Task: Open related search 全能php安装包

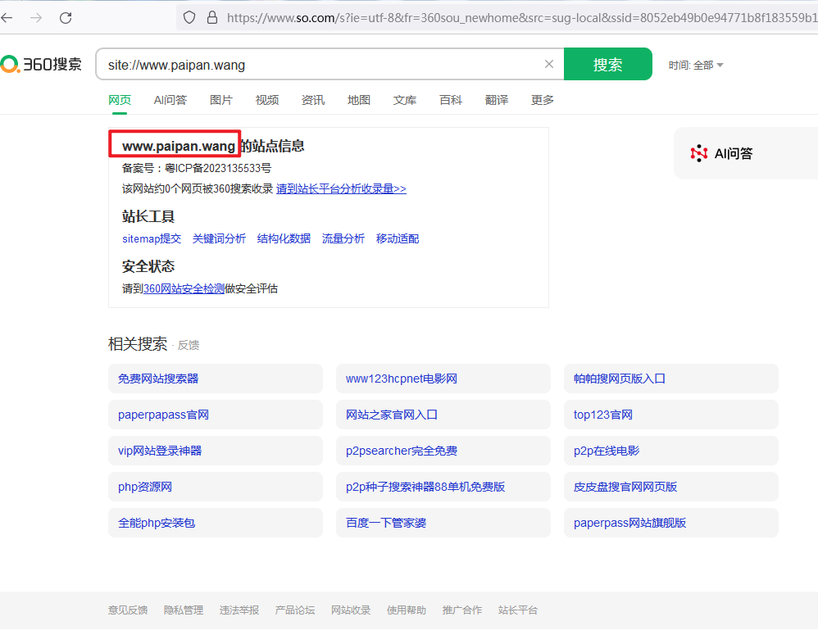Action: 216,523
